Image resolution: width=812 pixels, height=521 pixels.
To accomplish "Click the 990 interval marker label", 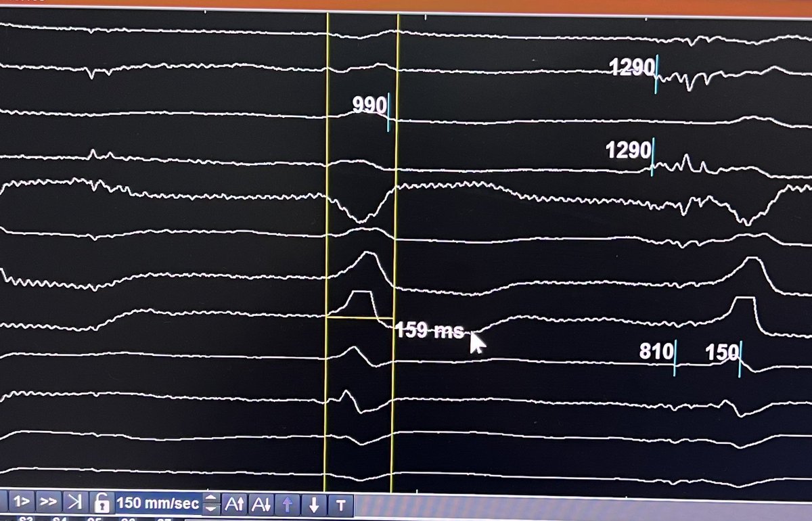I will [369, 105].
